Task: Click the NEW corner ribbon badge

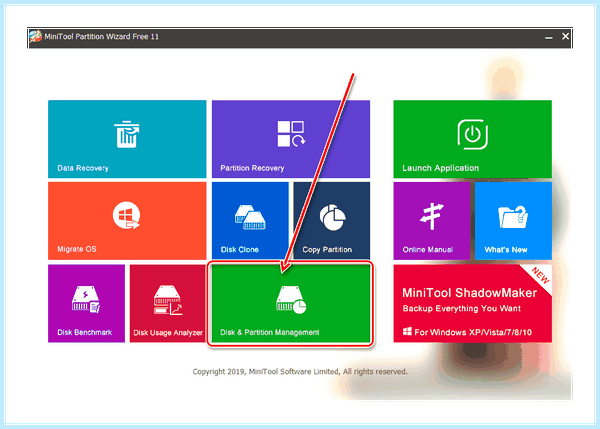Action: pyautogui.click(x=540, y=276)
